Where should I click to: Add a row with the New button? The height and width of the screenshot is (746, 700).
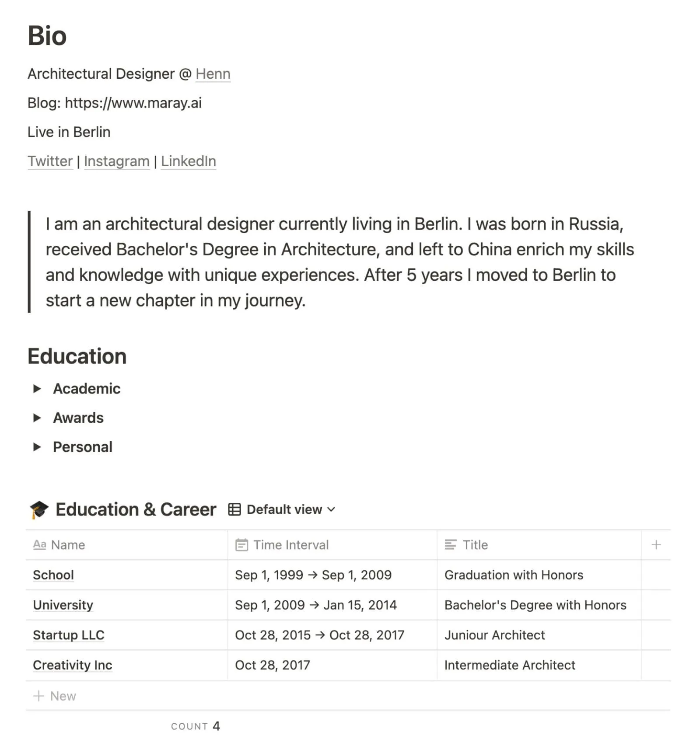(63, 696)
